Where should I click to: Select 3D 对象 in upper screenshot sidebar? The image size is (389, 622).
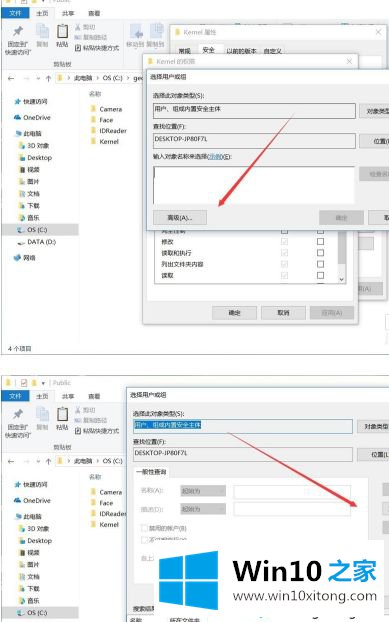pyautogui.click(x=34, y=146)
